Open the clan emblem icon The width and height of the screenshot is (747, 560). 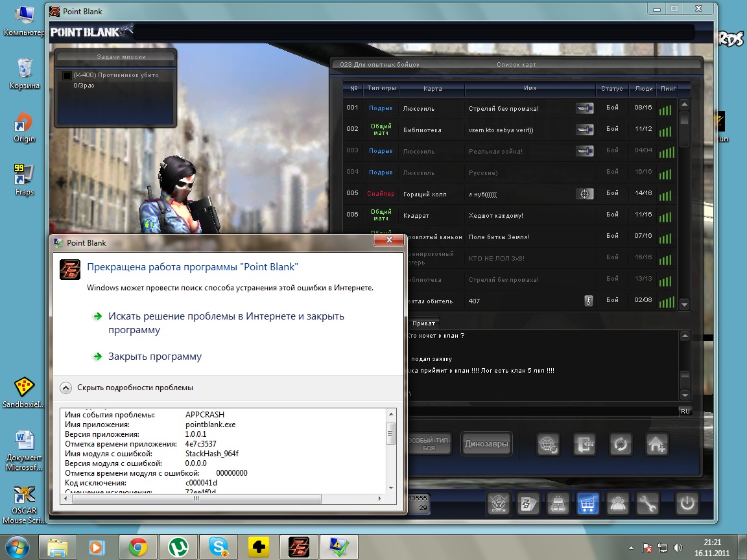coord(497,503)
